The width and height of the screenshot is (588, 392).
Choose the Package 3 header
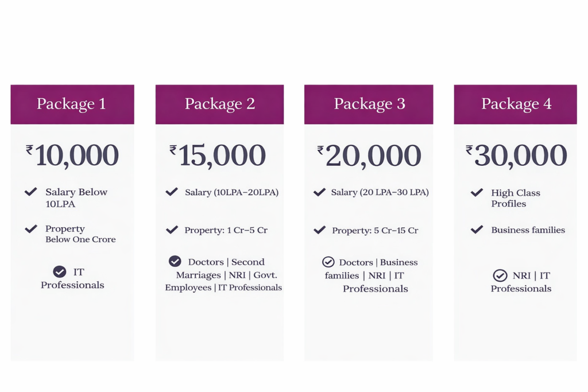(369, 104)
